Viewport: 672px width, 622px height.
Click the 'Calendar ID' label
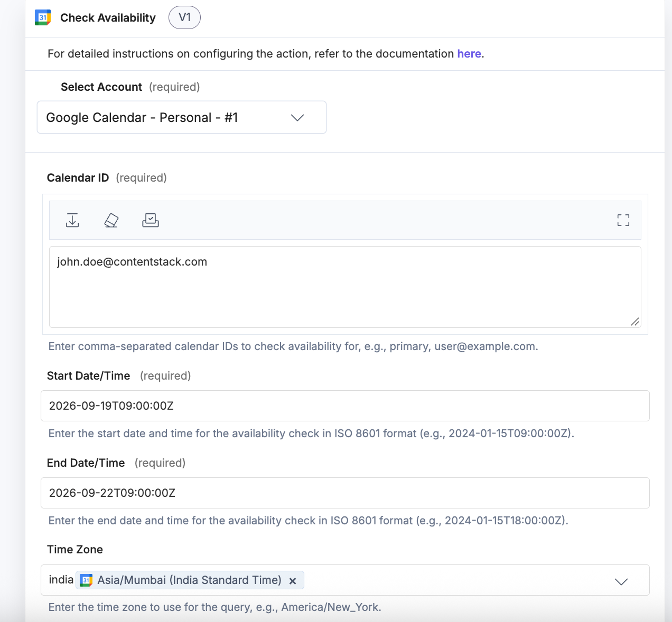coord(78,178)
